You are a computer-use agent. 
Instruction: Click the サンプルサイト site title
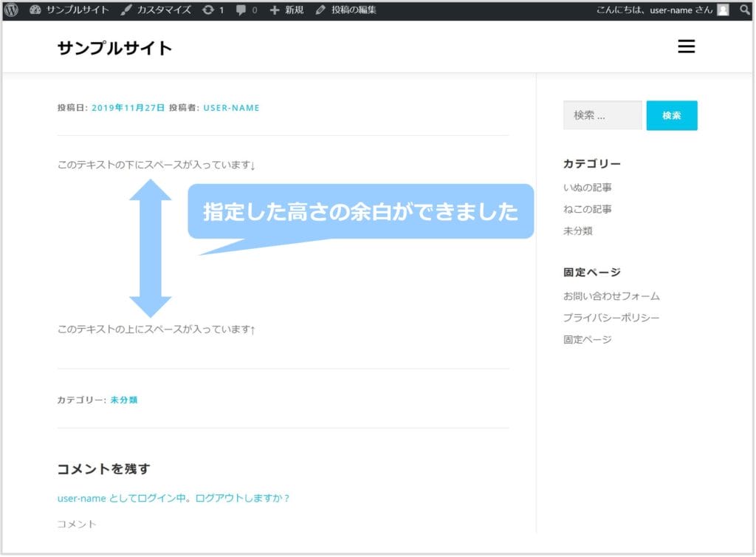[114, 48]
